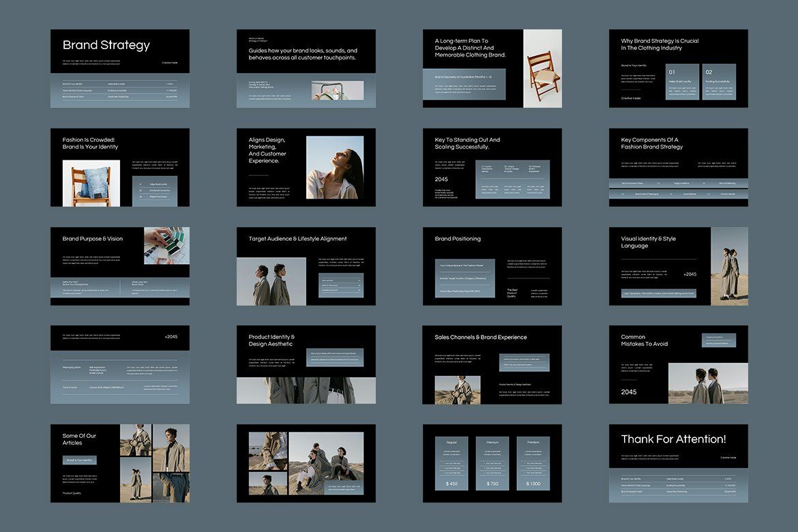Click the color swatches photo on Brand Purpose slide
The width and height of the screenshot is (798, 532).
167,246
